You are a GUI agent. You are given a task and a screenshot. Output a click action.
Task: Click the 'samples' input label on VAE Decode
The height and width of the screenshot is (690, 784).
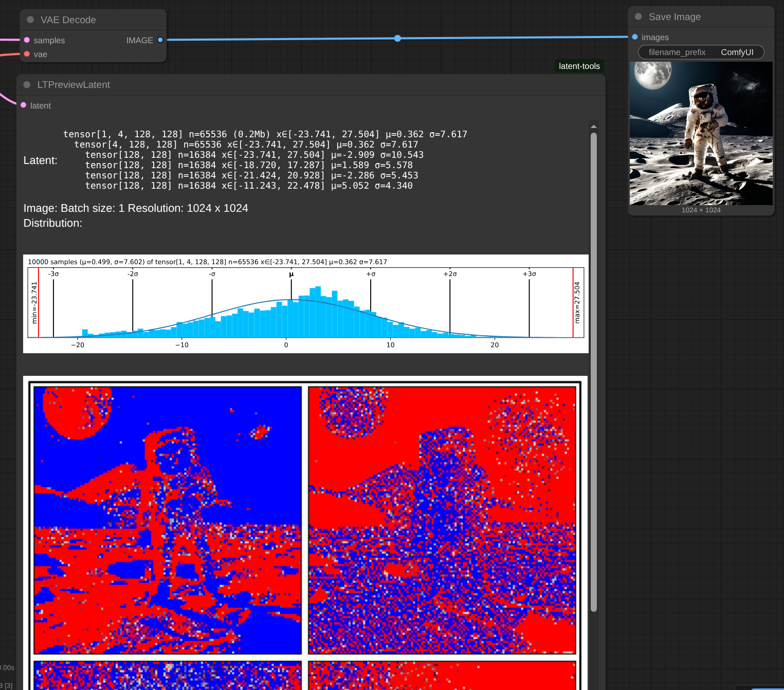(49, 41)
